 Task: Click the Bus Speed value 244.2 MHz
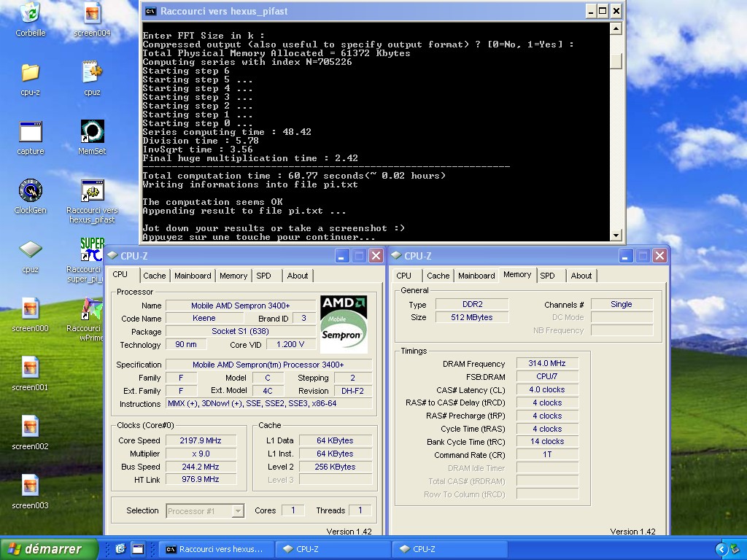coord(201,467)
